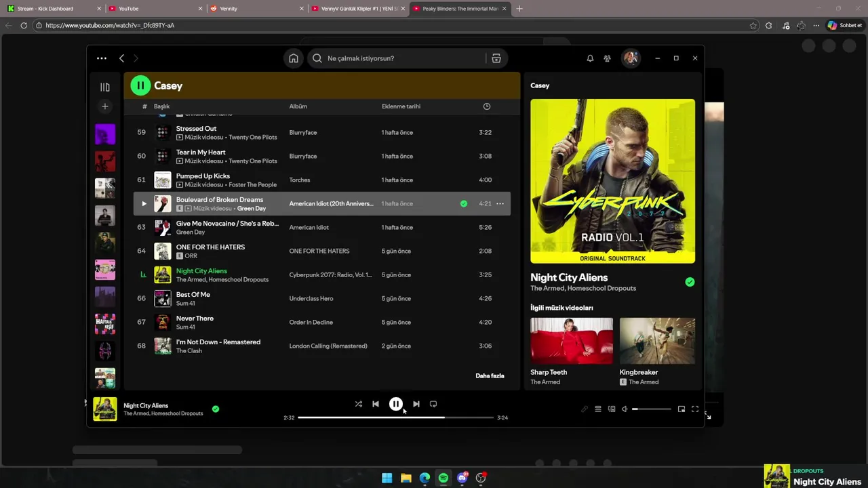This screenshot has width=868, height=488.
Task: Open the Blurryface album link for Stressed Out
Action: point(303,132)
